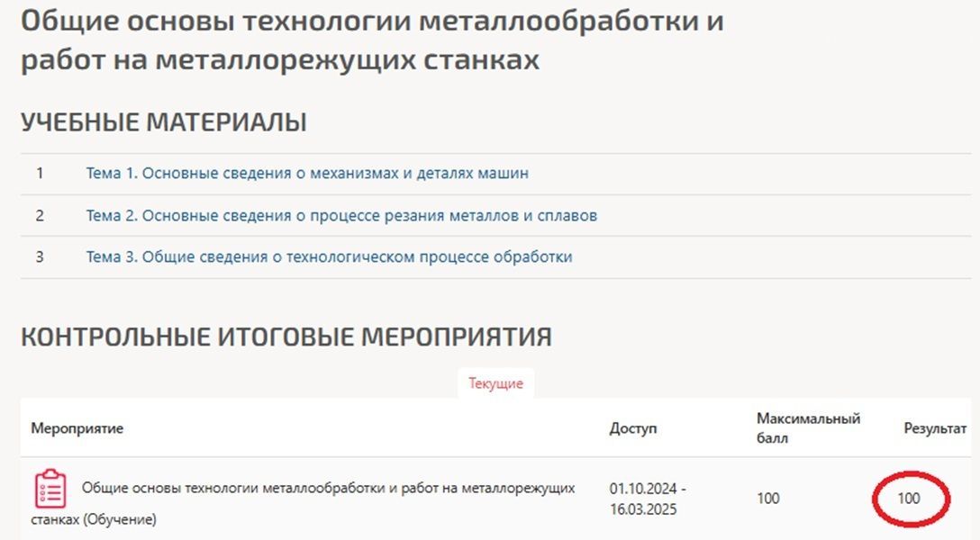Open the Общие основы технологии (Обучение) event
The width and height of the screenshot is (980, 540).
click(304, 503)
